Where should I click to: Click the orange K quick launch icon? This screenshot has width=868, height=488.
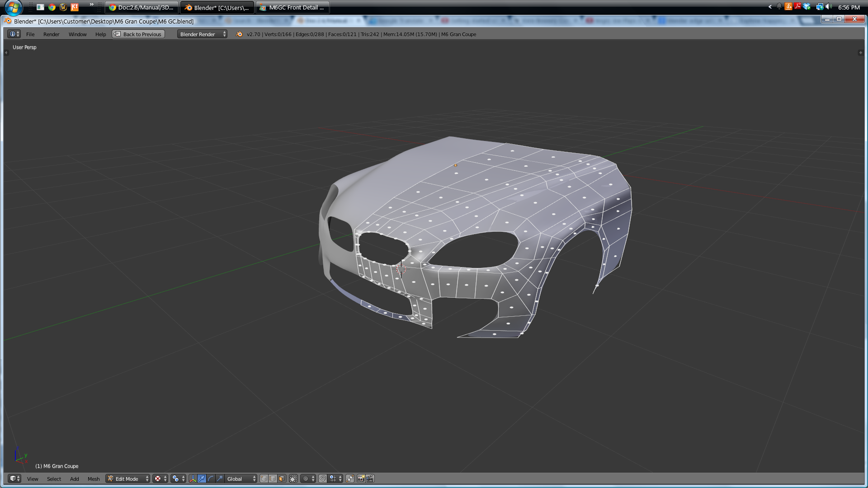coord(75,7)
